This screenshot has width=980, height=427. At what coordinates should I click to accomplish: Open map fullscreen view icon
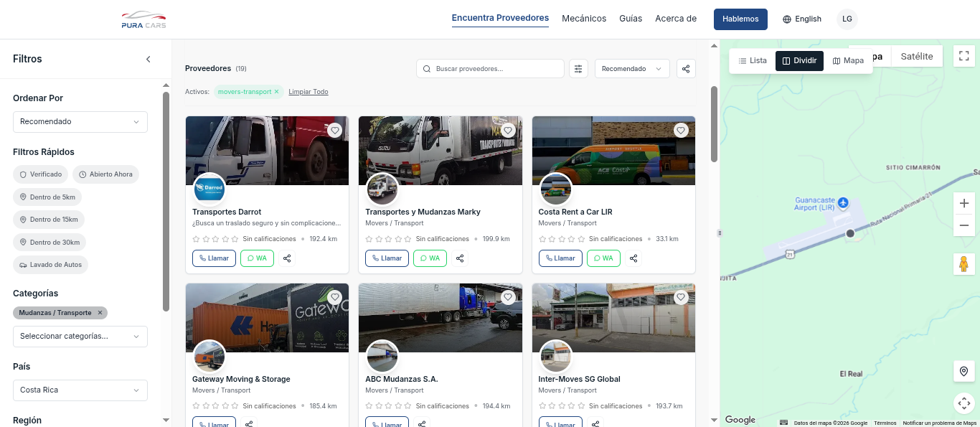pyautogui.click(x=963, y=56)
